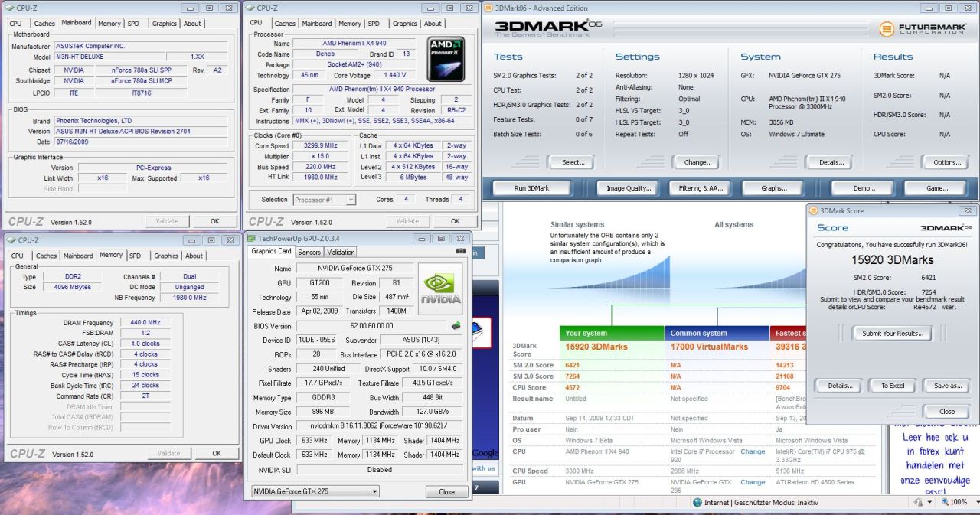Click OK in CPU-Z Memory window
Image resolution: width=980 pixels, height=515 pixels.
coord(217,453)
